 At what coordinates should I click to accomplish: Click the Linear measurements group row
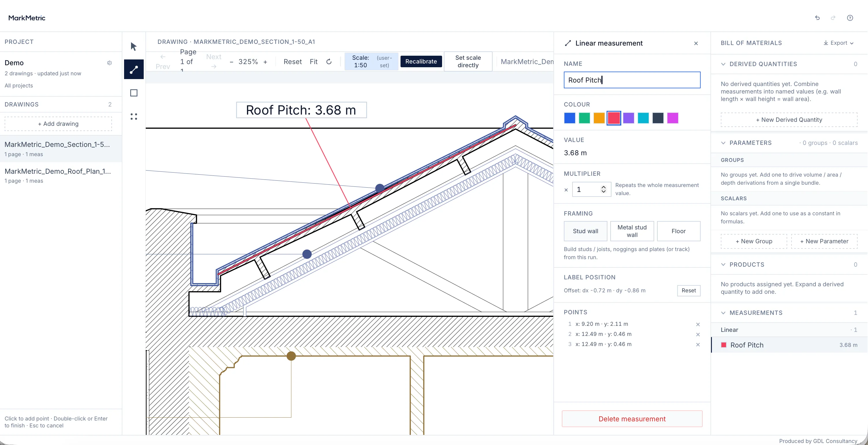(x=789, y=330)
